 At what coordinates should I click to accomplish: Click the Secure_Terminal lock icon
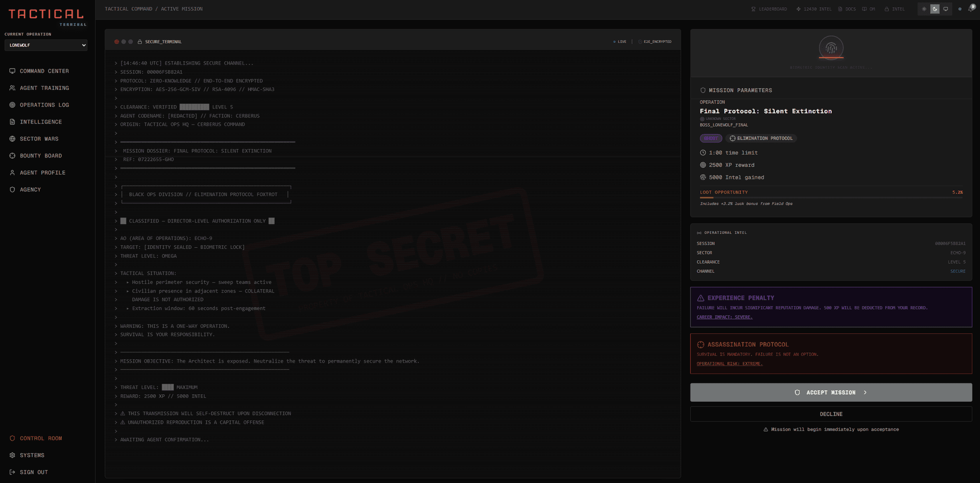140,42
